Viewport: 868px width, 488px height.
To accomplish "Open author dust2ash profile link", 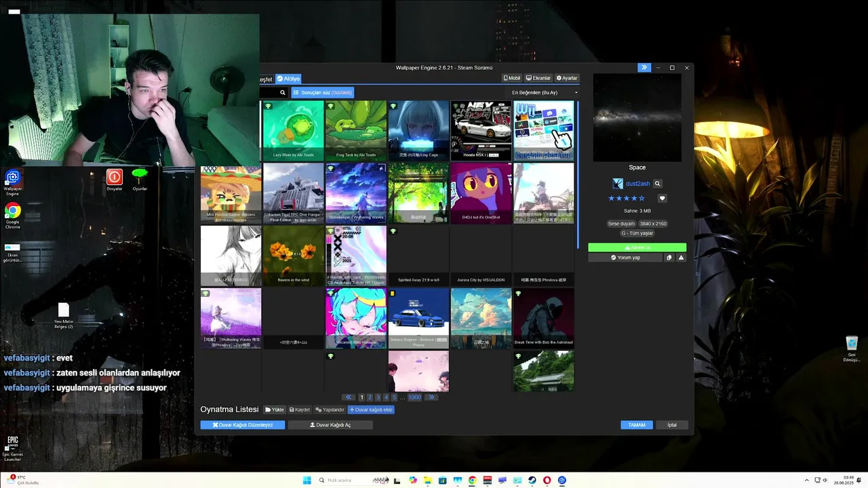I will coord(637,184).
